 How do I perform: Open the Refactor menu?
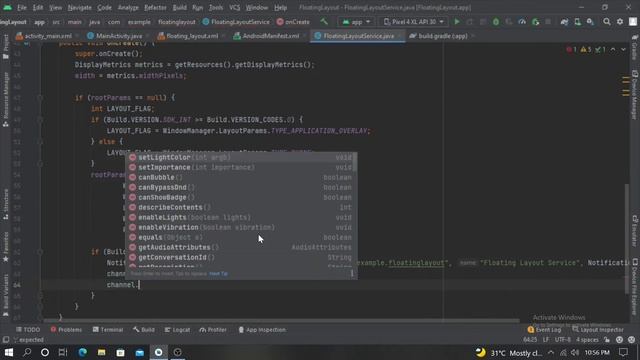click(156, 8)
